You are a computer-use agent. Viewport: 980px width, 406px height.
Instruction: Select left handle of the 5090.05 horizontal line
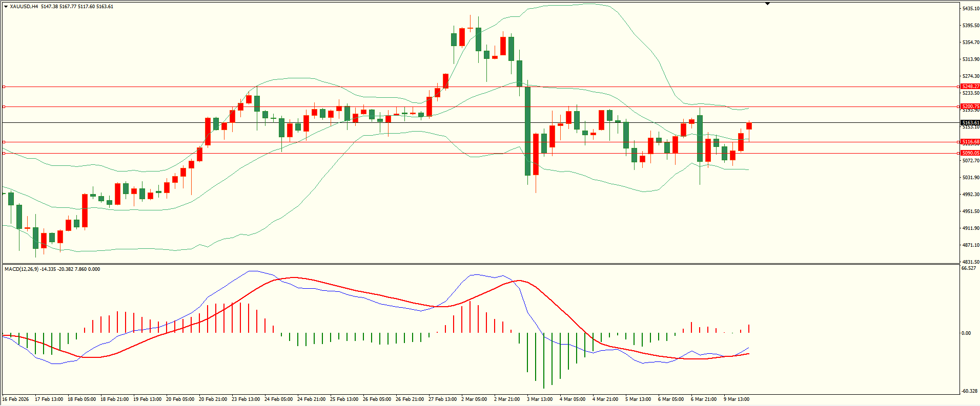4,153
